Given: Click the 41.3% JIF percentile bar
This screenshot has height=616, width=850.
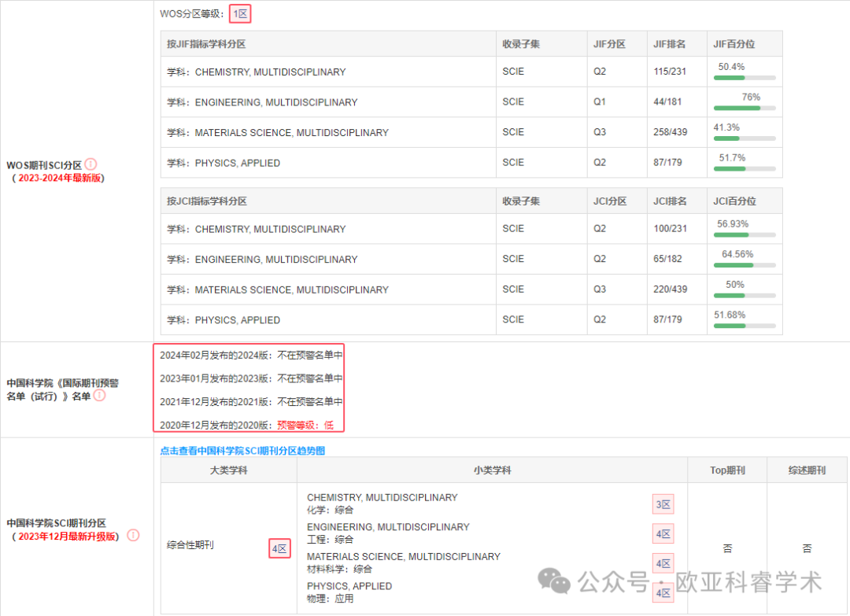Looking at the screenshot, I should (x=745, y=138).
